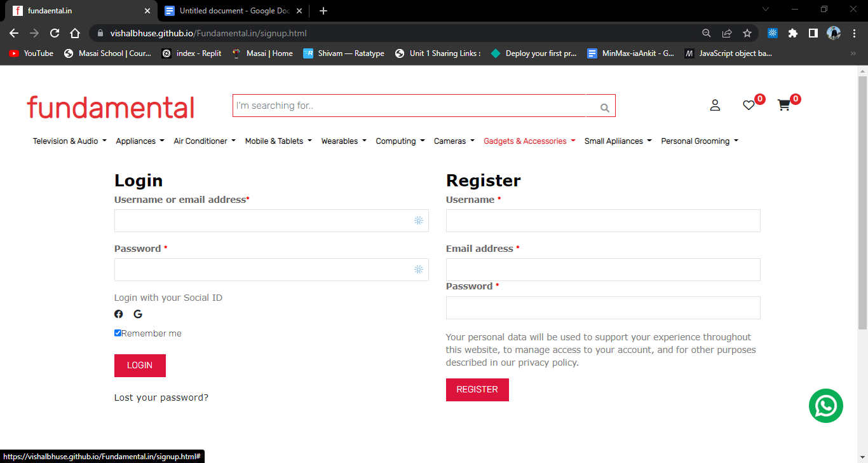
Task: Open the WhatsApp chat button
Action: click(825, 405)
